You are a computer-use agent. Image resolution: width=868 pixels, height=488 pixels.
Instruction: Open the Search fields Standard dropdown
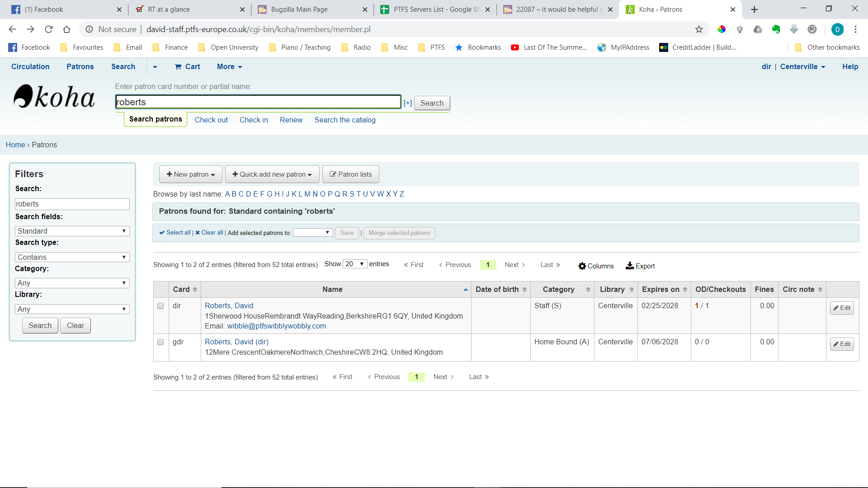[x=72, y=231]
